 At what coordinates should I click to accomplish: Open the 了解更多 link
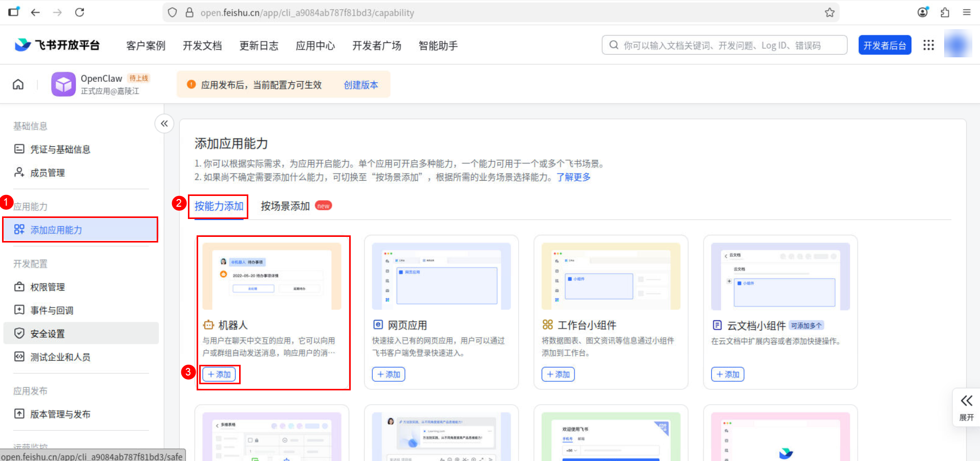(573, 177)
